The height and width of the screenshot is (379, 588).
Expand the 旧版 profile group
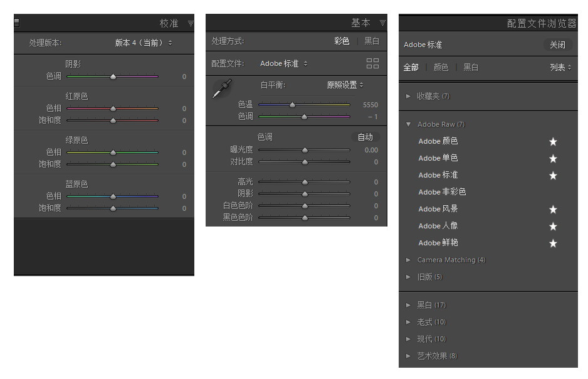pyautogui.click(x=408, y=277)
